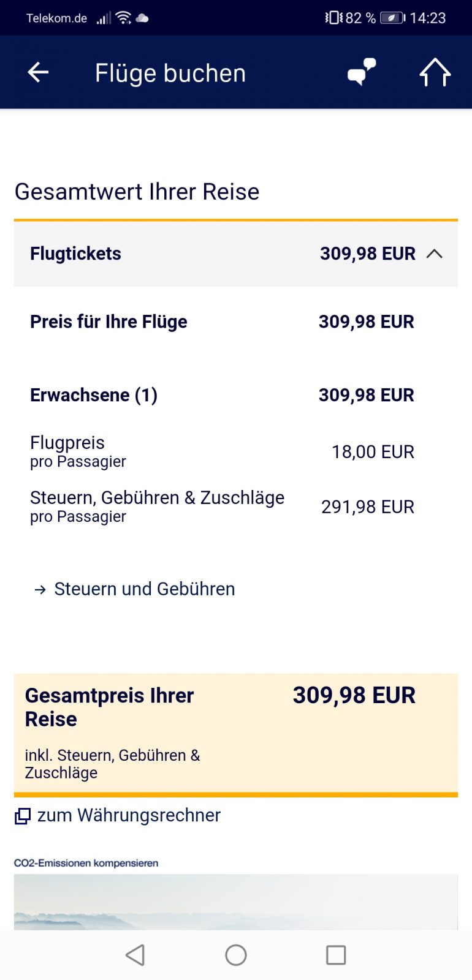Tap the back arrow in header

click(38, 72)
